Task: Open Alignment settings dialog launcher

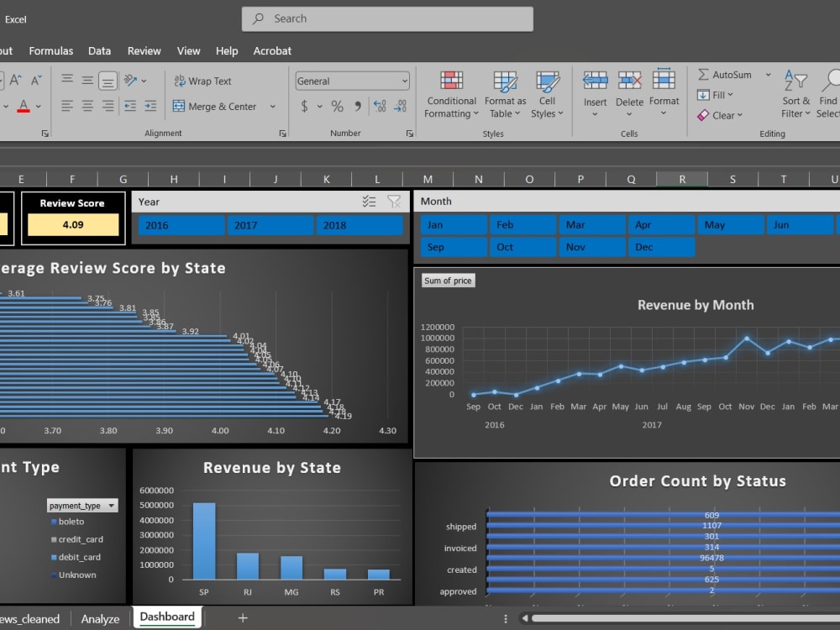Action: pyautogui.click(x=282, y=134)
